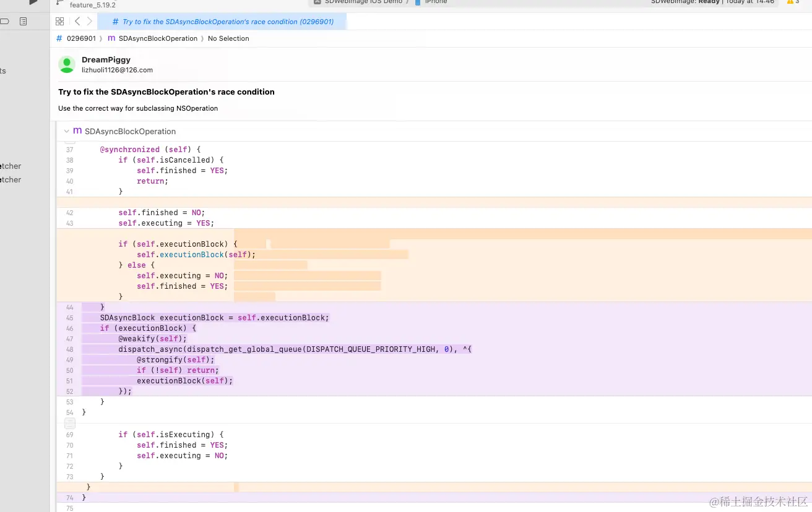The width and height of the screenshot is (812, 512).
Task: Click the 'executionBlock(self);' line 51
Action: [x=185, y=381]
